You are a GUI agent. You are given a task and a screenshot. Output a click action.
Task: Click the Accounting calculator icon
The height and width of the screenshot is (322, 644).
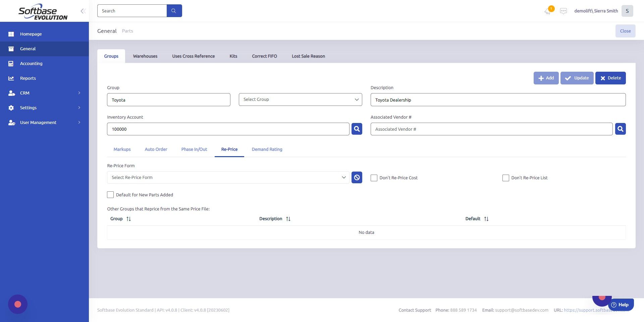click(11, 64)
